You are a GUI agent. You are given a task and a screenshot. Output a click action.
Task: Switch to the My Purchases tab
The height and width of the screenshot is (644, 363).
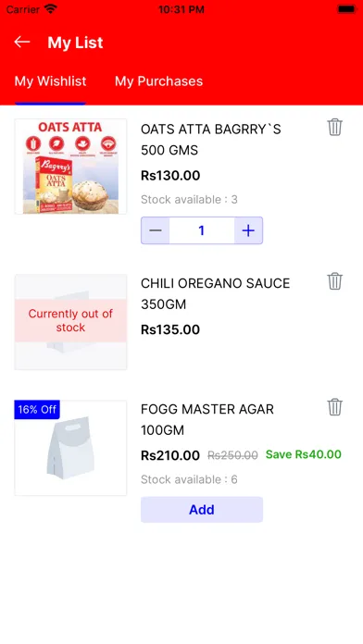tap(158, 80)
